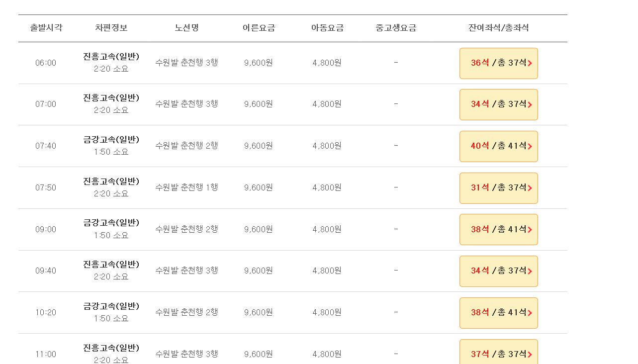Click the 출발시각 column header

(46, 28)
